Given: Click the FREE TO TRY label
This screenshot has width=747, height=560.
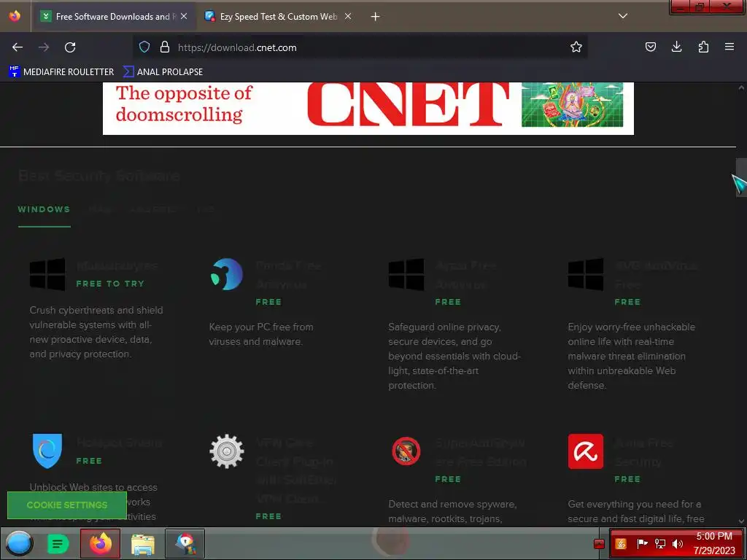Looking at the screenshot, I should (x=110, y=284).
